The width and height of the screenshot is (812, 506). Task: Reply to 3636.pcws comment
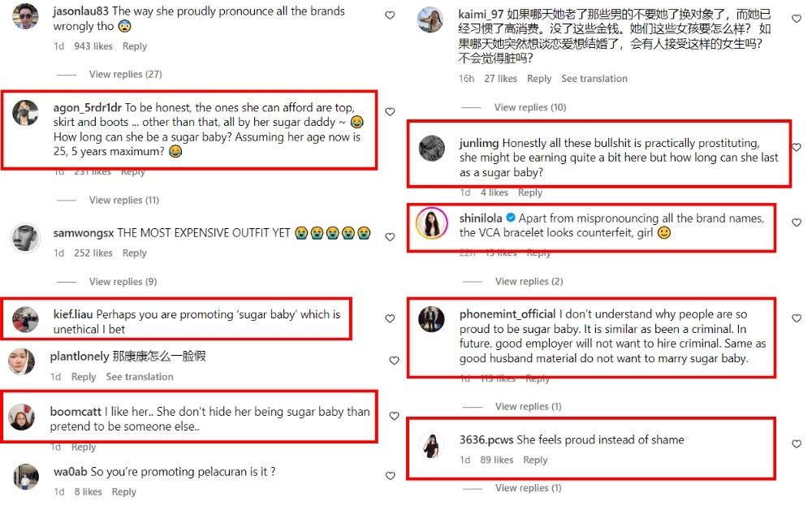[x=535, y=460]
